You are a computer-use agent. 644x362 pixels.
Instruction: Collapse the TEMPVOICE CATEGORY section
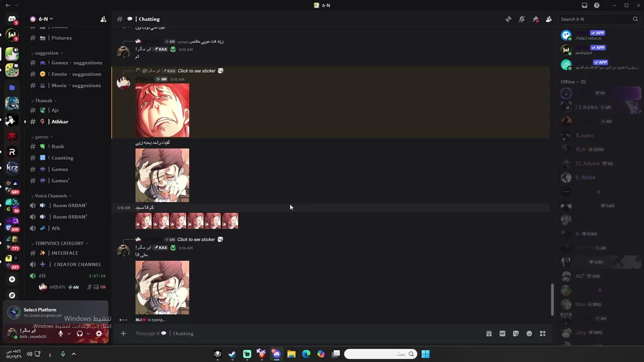61,243
